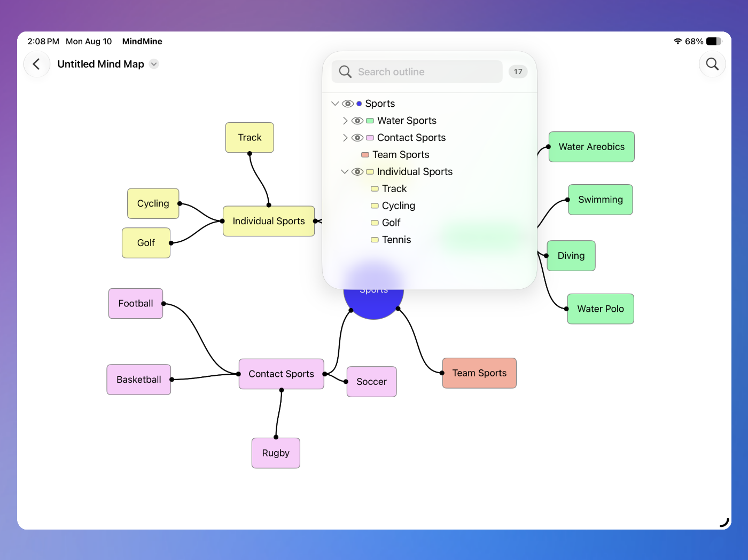Expand the Contact Sports outline branch

click(345, 138)
